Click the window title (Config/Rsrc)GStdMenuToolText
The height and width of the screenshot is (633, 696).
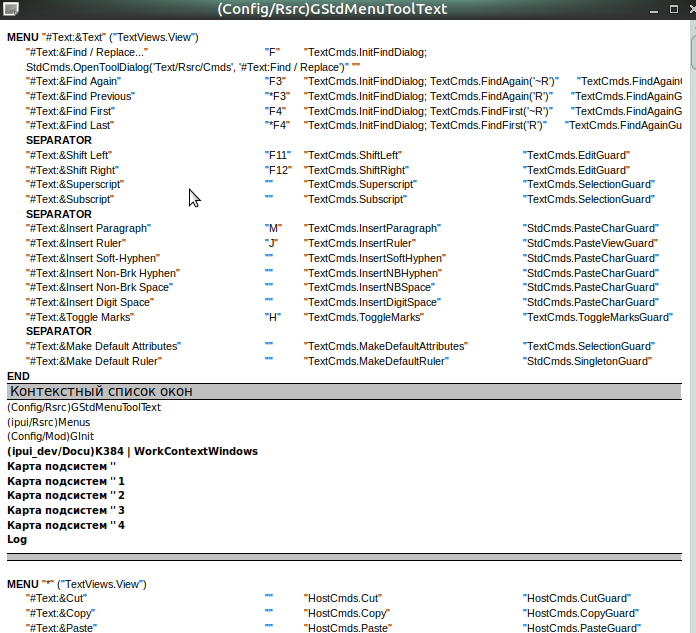point(332,9)
